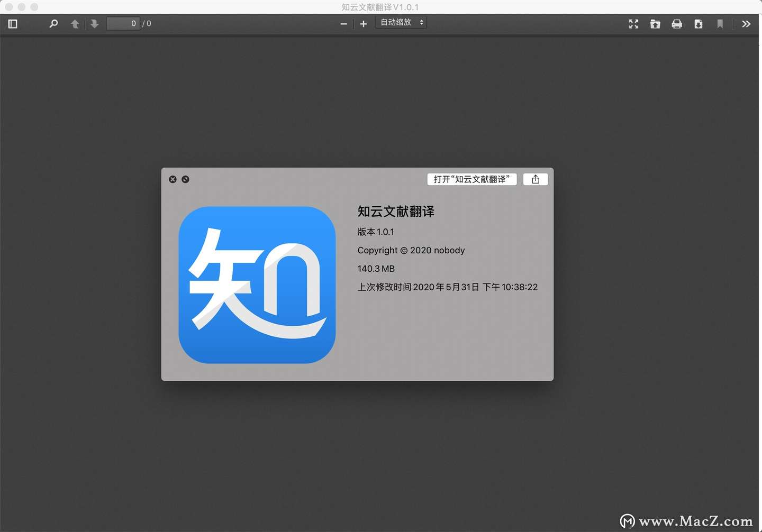Switch to presentation fullscreen mode icon
This screenshot has height=532, width=762.
[633, 24]
